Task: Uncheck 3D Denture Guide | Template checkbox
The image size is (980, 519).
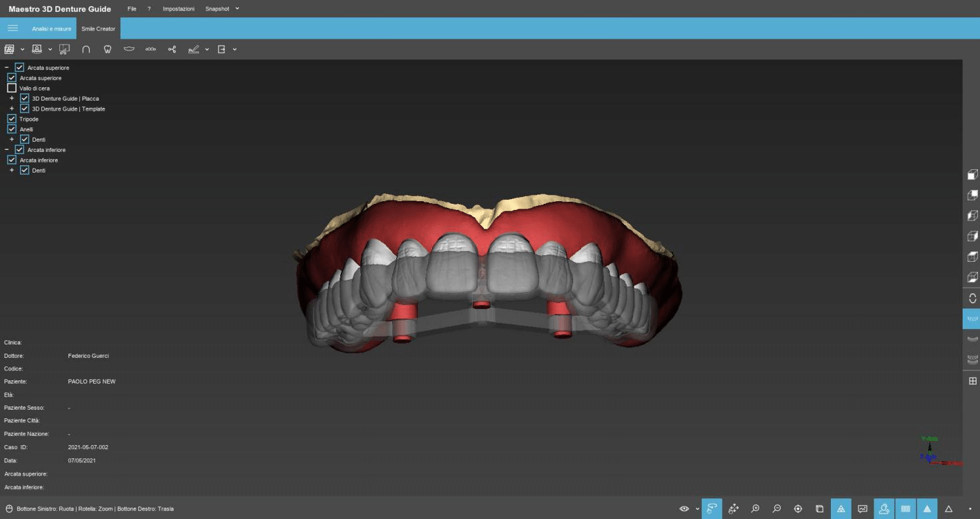Action: click(25, 109)
